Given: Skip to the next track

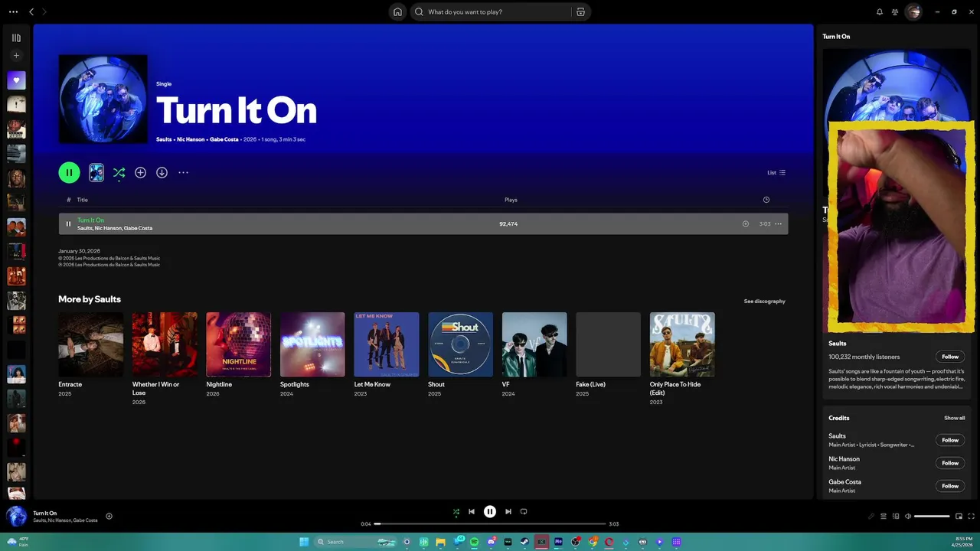Looking at the screenshot, I should (508, 512).
